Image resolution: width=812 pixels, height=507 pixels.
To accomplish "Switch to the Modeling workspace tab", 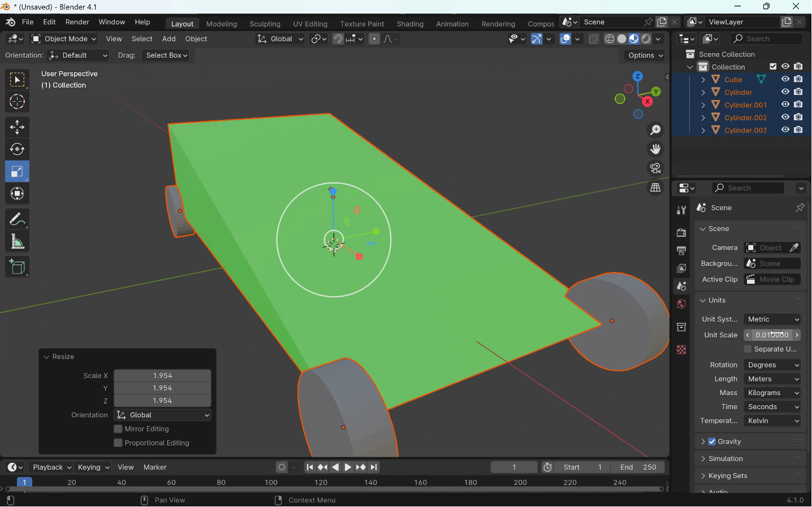I will pyautogui.click(x=222, y=24).
